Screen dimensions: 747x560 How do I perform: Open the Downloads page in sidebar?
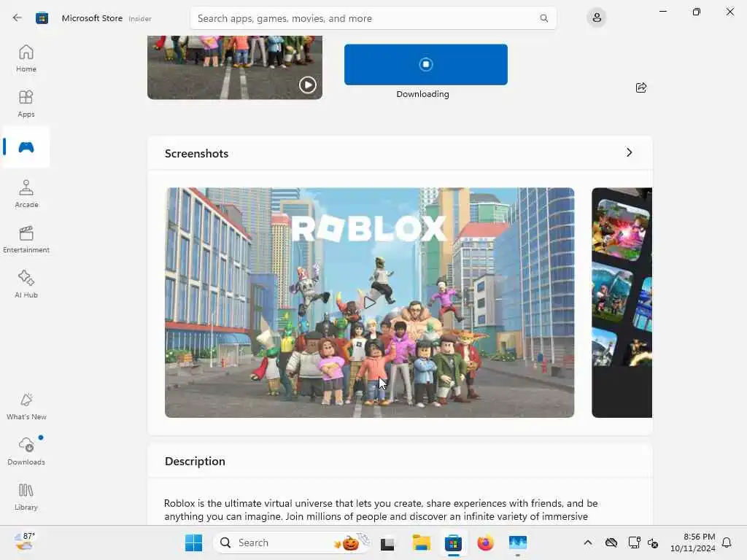(x=26, y=451)
